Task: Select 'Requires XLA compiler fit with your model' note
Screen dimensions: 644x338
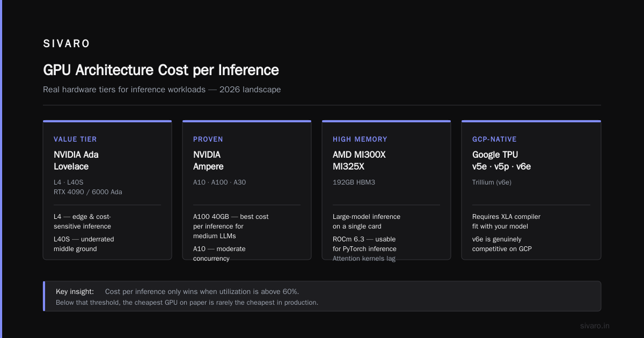Action: pyautogui.click(x=506, y=222)
